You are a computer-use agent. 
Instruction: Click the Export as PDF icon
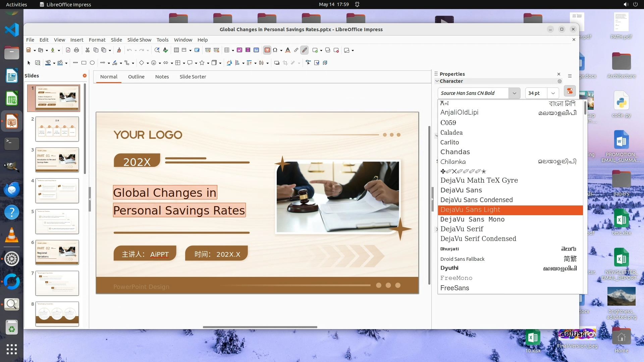tap(68, 50)
